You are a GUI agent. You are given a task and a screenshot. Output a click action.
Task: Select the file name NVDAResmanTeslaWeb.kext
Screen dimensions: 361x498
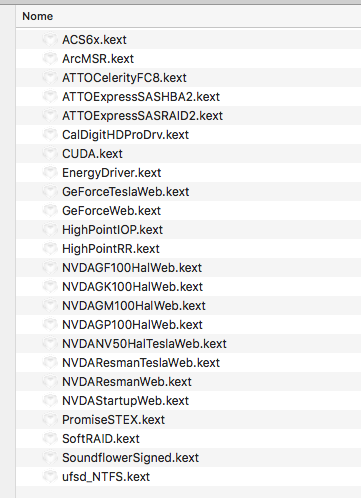click(141, 363)
